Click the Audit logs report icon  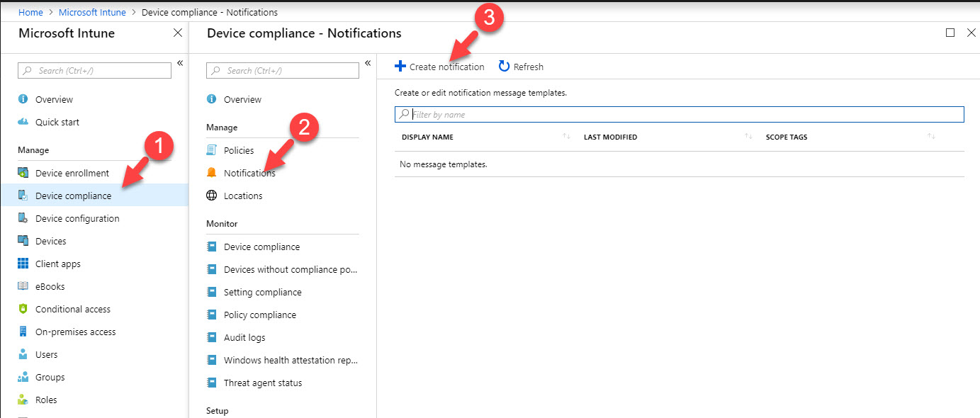(211, 337)
